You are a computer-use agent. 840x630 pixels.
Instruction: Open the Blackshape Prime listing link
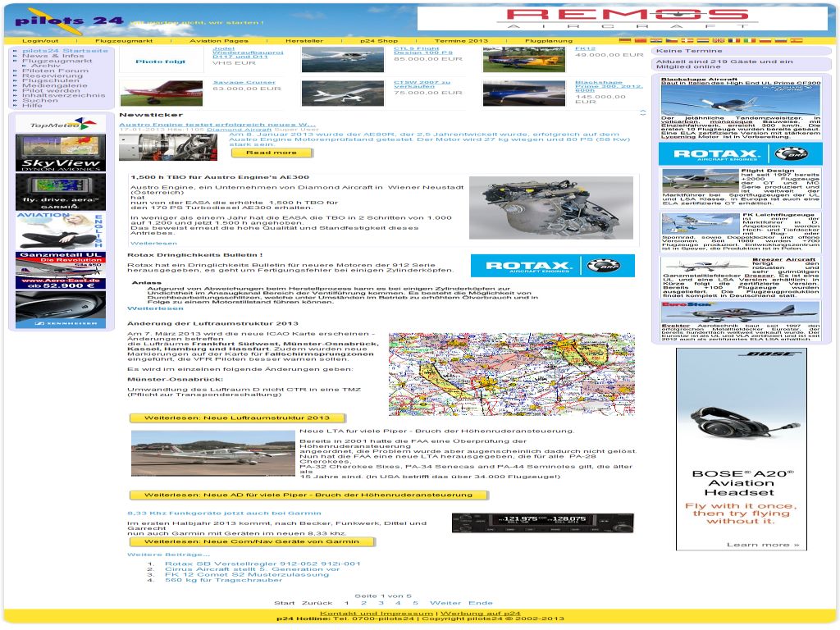pyautogui.click(x=609, y=86)
